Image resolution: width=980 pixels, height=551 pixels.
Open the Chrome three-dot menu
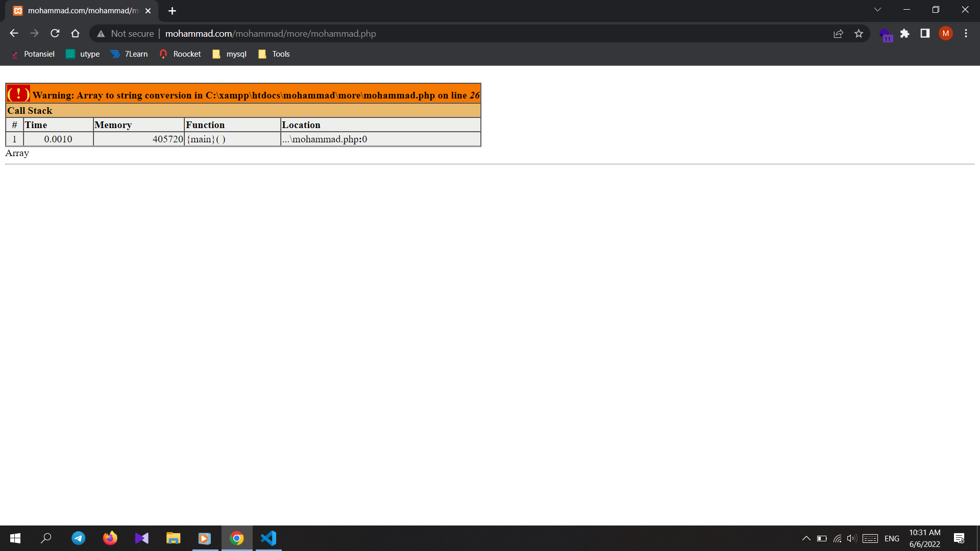(966, 34)
